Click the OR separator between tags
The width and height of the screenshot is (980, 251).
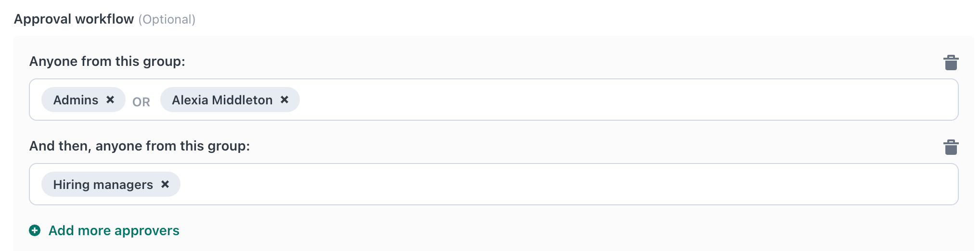coord(141,102)
